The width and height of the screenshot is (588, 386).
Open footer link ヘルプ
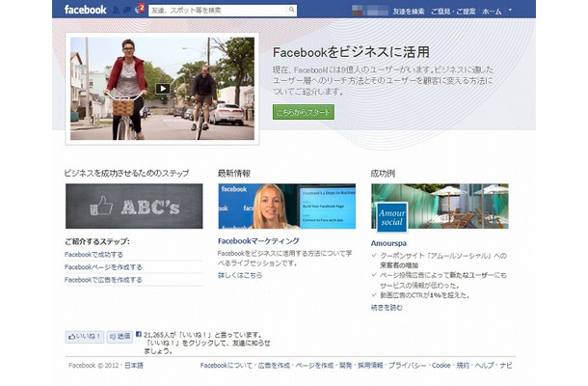pyautogui.click(x=485, y=366)
